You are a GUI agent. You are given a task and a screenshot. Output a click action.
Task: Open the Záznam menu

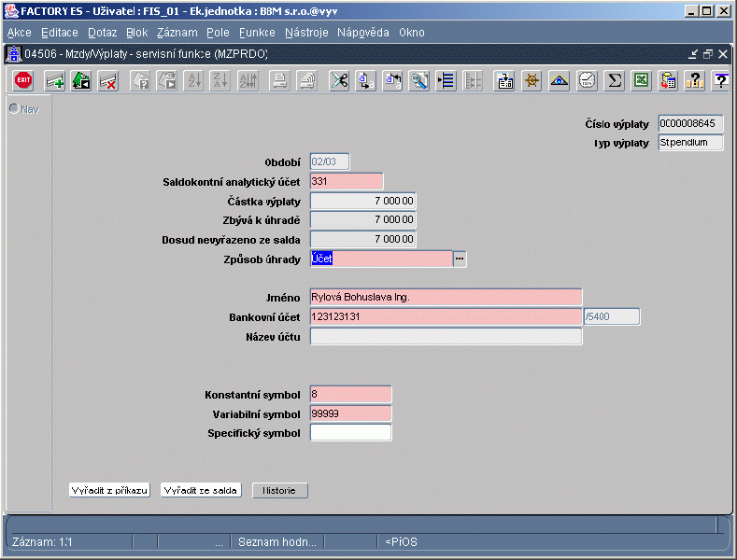177,33
